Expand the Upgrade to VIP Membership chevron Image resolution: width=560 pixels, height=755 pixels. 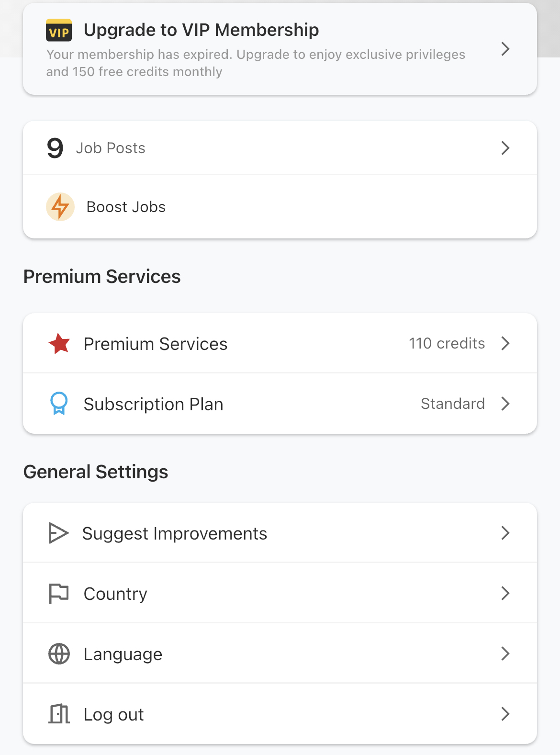(505, 49)
